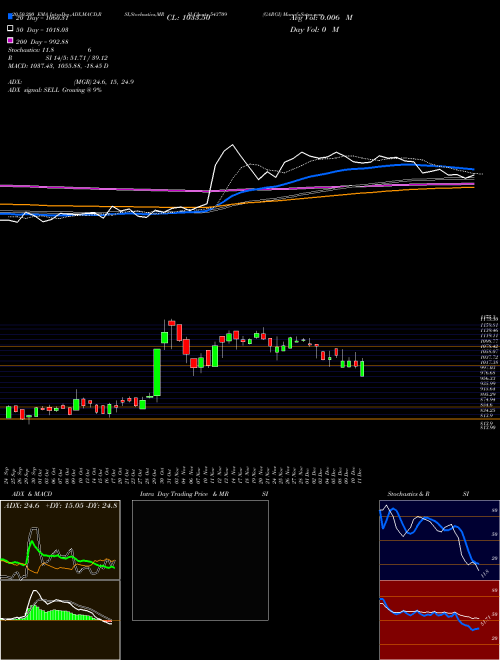The image size is (500, 660).
Task: Click the 'ADX: 24.6 +DY -DY' header strip
Action: coord(60,506)
